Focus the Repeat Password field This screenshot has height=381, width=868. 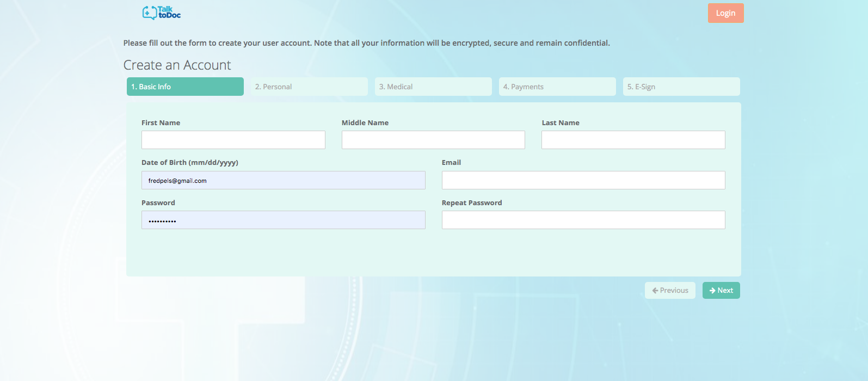pyautogui.click(x=583, y=220)
